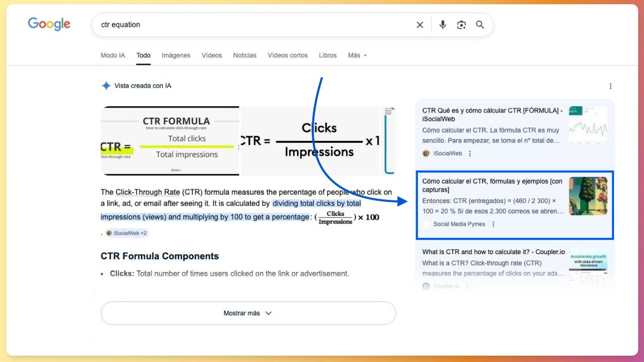Open the partially visible third carousel image
Screen dimensions: 644x362
[x=390, y=140]
